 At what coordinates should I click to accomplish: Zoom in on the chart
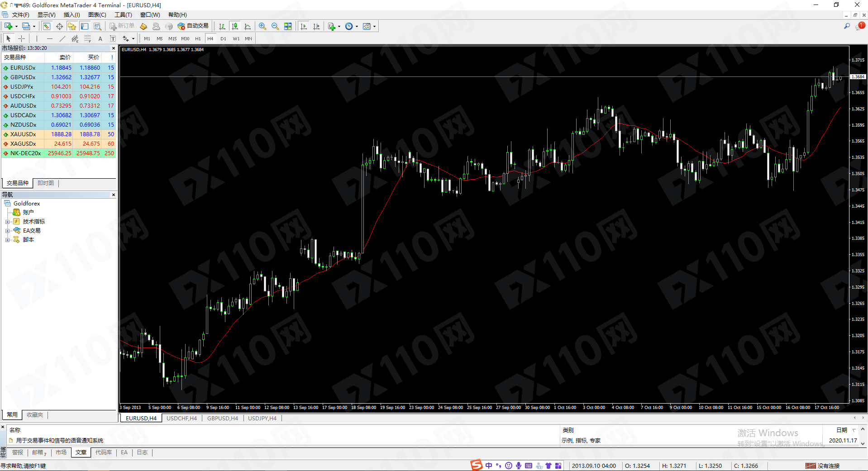pos(262,26)
